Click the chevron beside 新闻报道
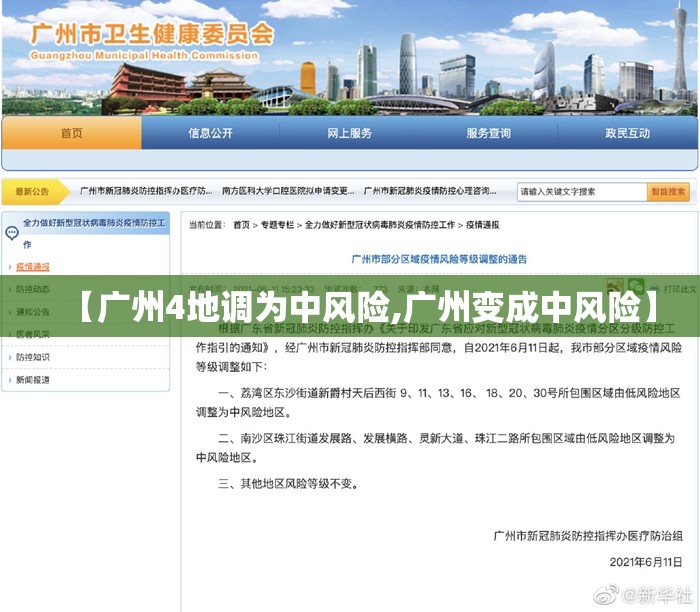Viewport: 700px width, 612px height. (10, 380)
